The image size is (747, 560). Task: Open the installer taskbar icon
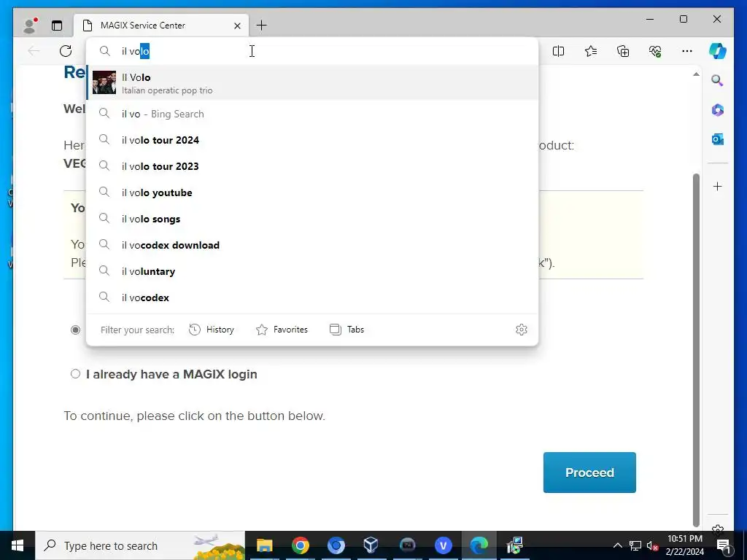click(x=514, y=545)
